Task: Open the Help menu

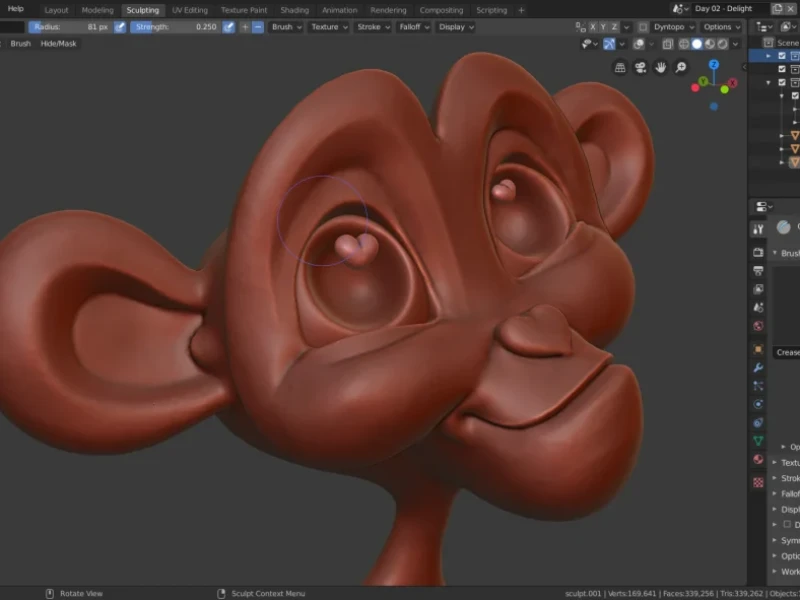Action: (15, 9)
